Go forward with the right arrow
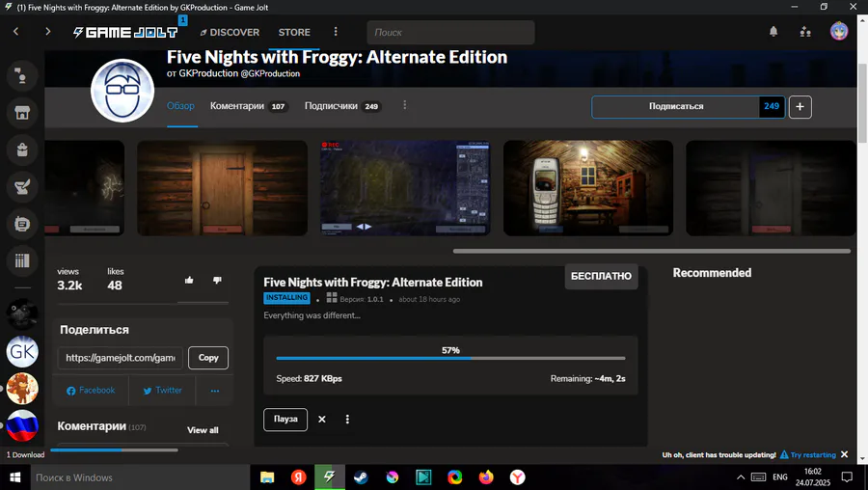Image resolution: width=868 pixels, height=490 pixels. [47, 32]
